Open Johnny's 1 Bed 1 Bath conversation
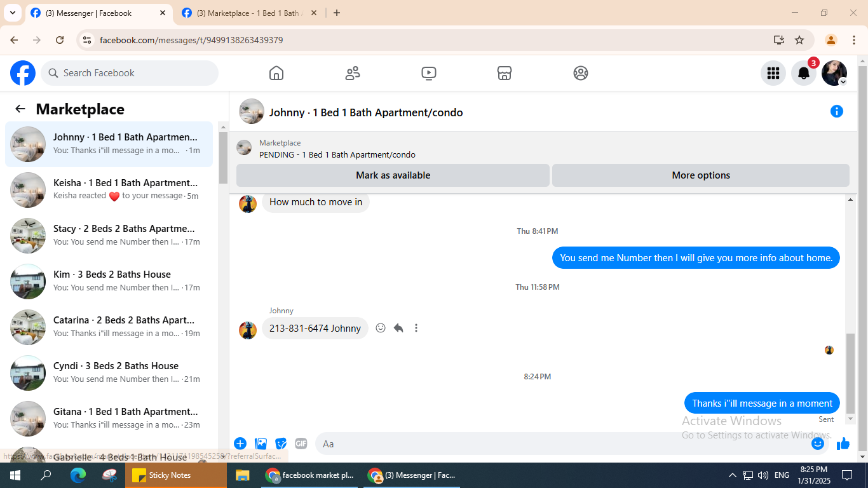This screenshot has height=488, width=868. pos(109,144)
